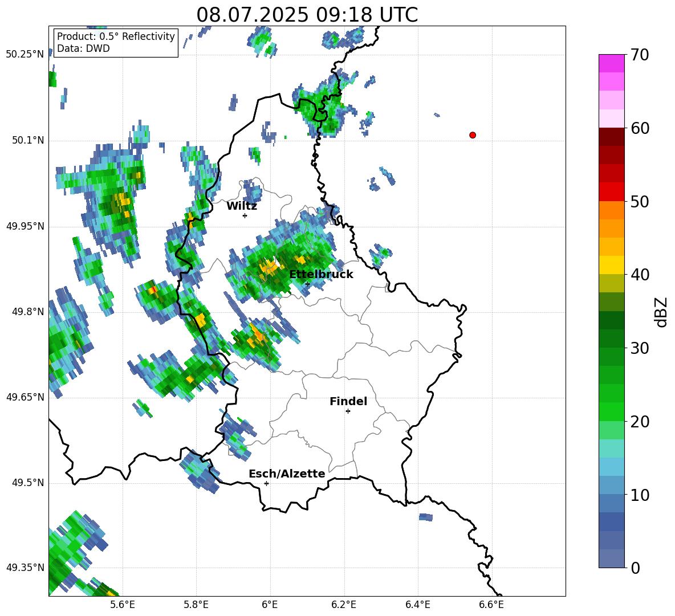Click the 30 value on the colorbar

click(x=640, y=348)
